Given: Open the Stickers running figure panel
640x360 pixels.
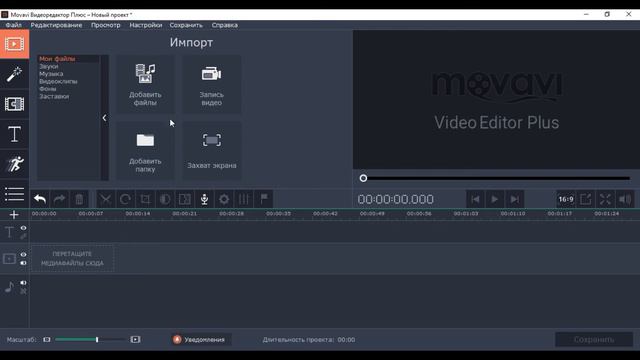Looking at the screenshot, I should pyautogui.click(x=14, y=164).
